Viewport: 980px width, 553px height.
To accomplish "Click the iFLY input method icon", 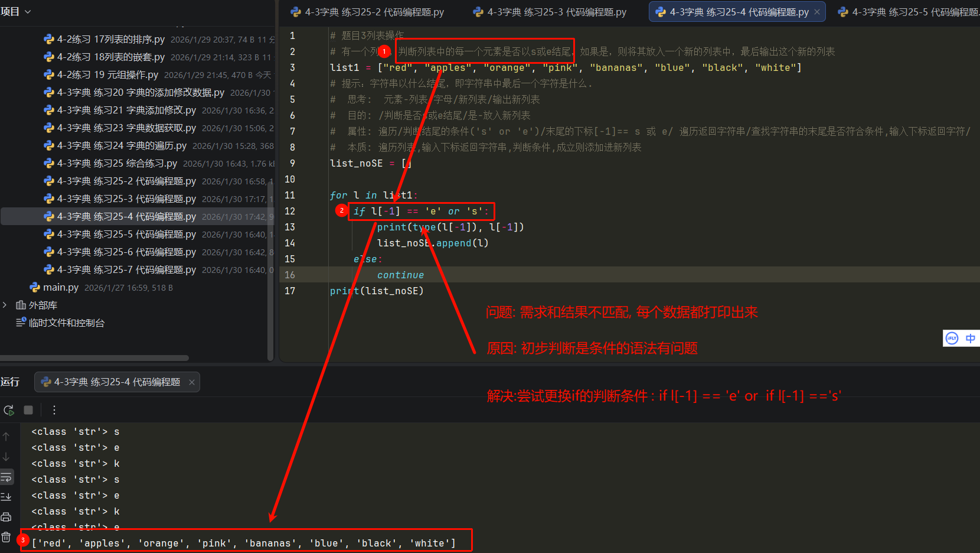I will 952,339.
